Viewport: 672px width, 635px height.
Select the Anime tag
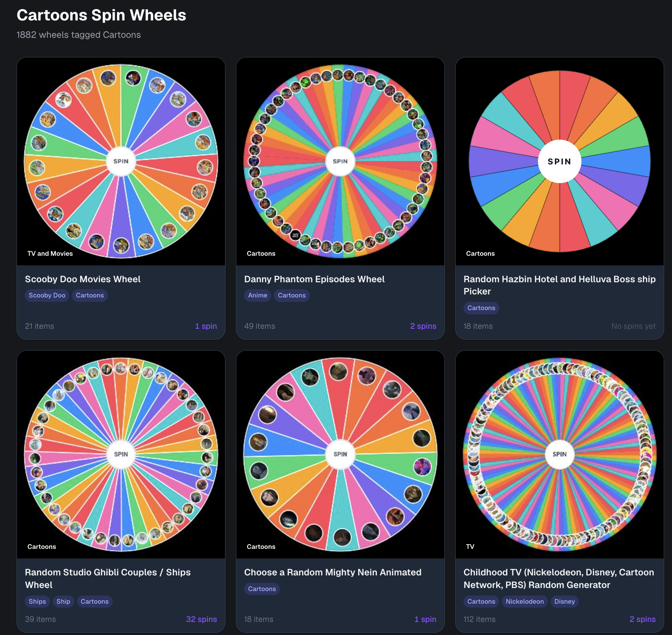coord(258,295)
